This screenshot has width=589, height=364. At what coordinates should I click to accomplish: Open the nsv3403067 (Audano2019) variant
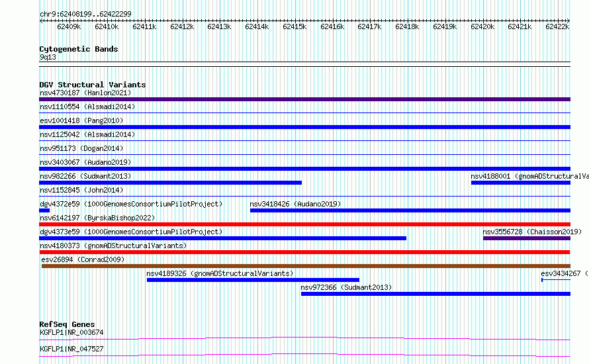click(85, 162)
